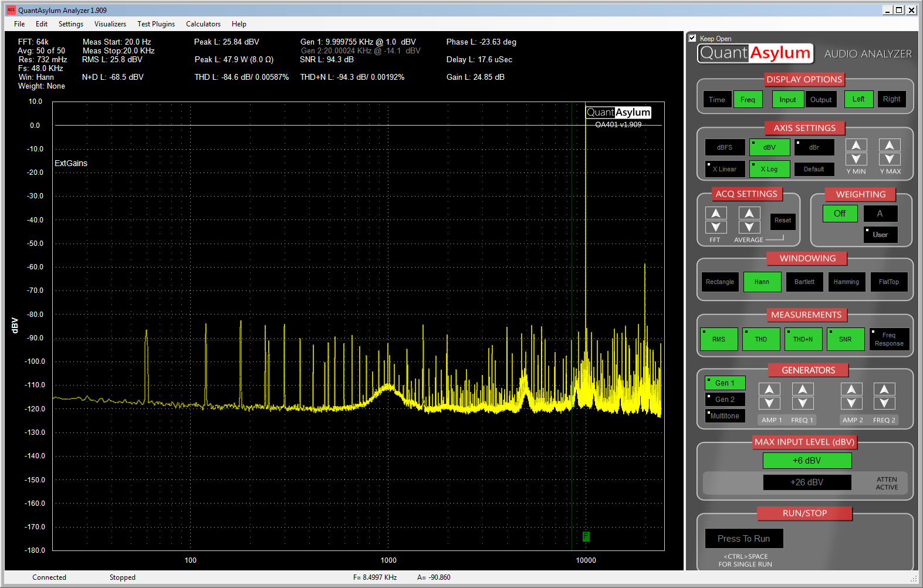Decrease Y MIN with the down arrow

click(x=856, y=159)
